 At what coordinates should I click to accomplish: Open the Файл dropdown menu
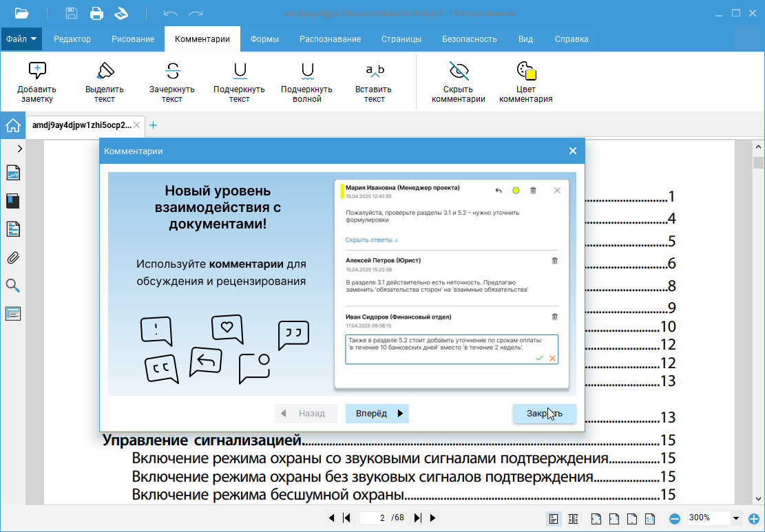click(x=21, y=39)
